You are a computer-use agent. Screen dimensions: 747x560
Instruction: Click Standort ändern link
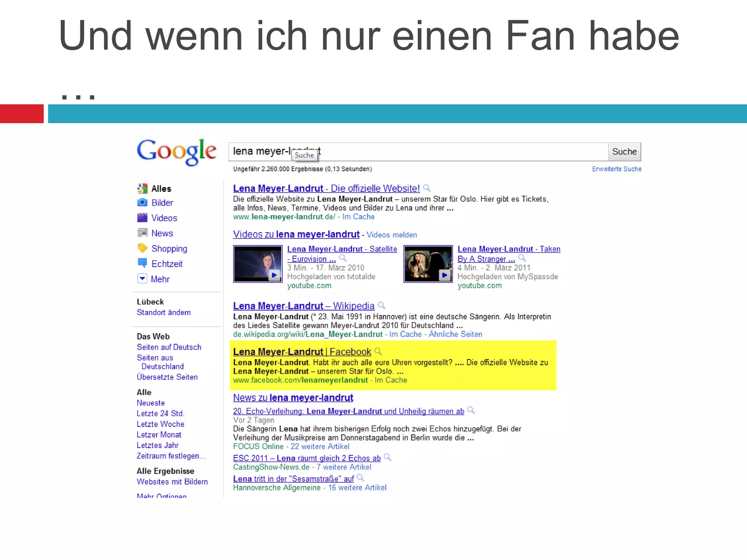(164, 312)
